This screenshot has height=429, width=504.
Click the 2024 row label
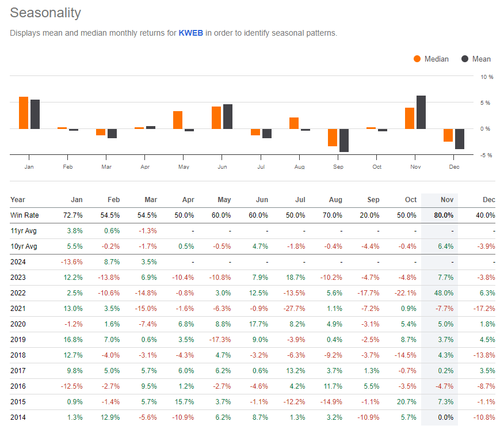(x=18, y=262)
